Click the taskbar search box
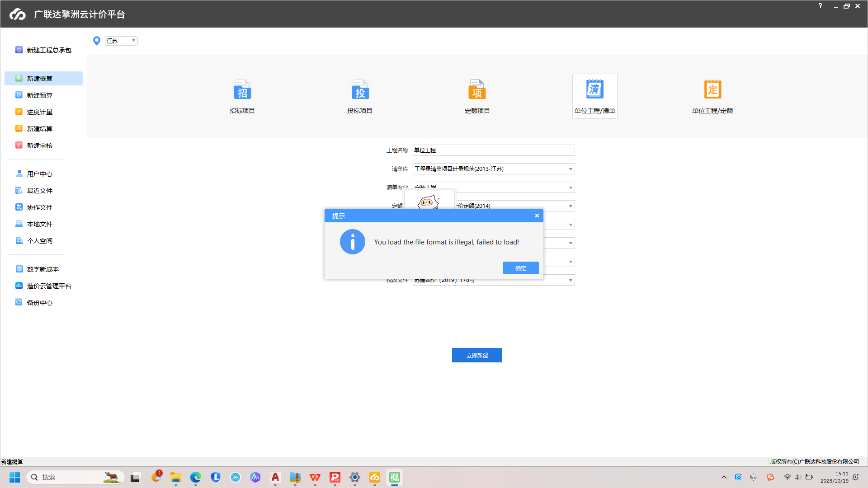The image size is (868, 488). [75, 477]
